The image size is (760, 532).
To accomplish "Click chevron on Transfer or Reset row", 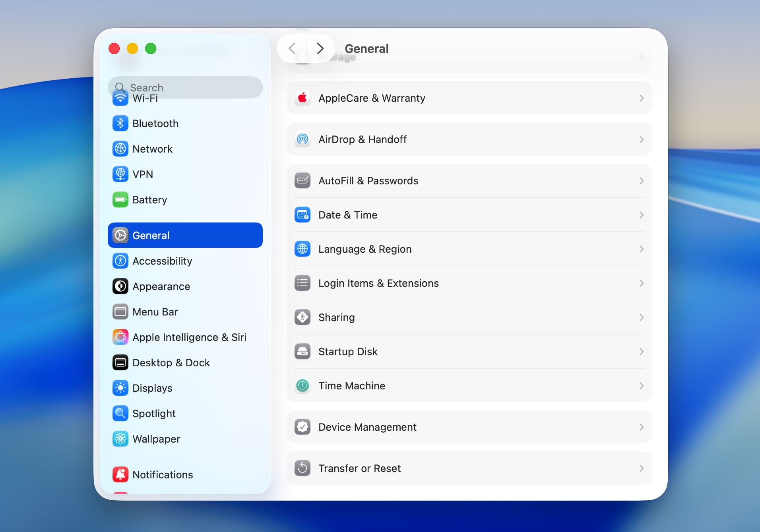I will pos(641,468).
